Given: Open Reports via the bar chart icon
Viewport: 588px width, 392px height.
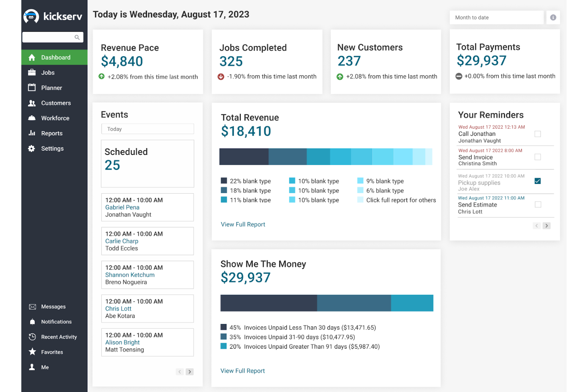Looking at the screenshot, I should click(32, 133).
